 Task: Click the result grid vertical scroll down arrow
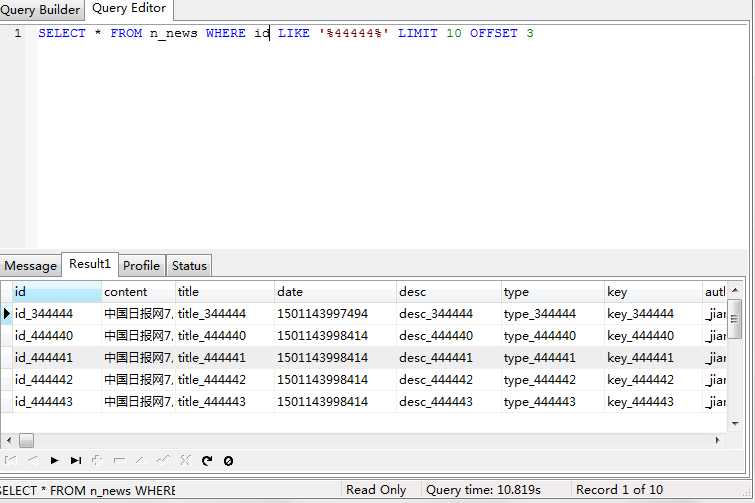[735, 424]
